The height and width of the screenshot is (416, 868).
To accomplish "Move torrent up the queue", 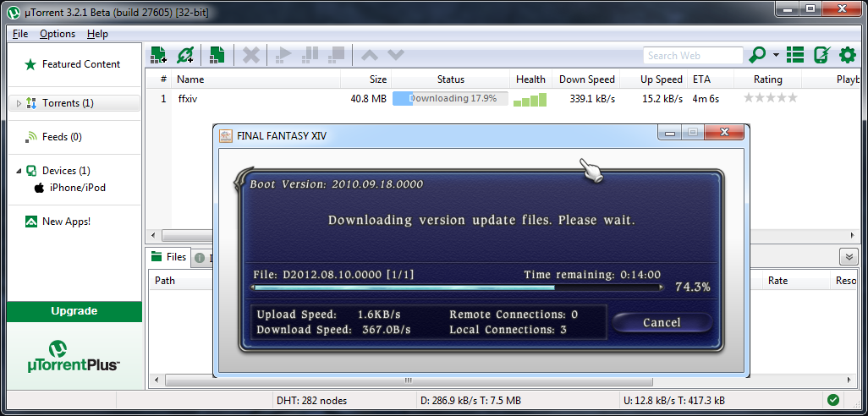I will pos(370,56).
